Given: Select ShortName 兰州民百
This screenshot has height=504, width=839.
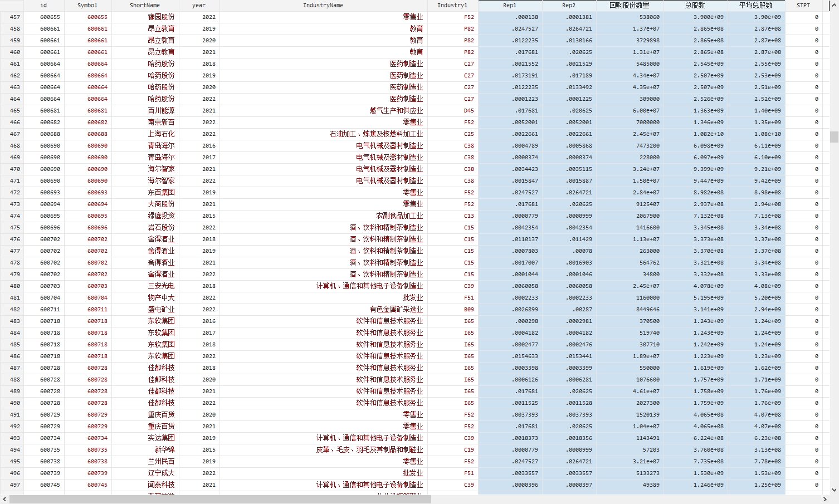Looking at the screenshot, I should click(161, 461).
